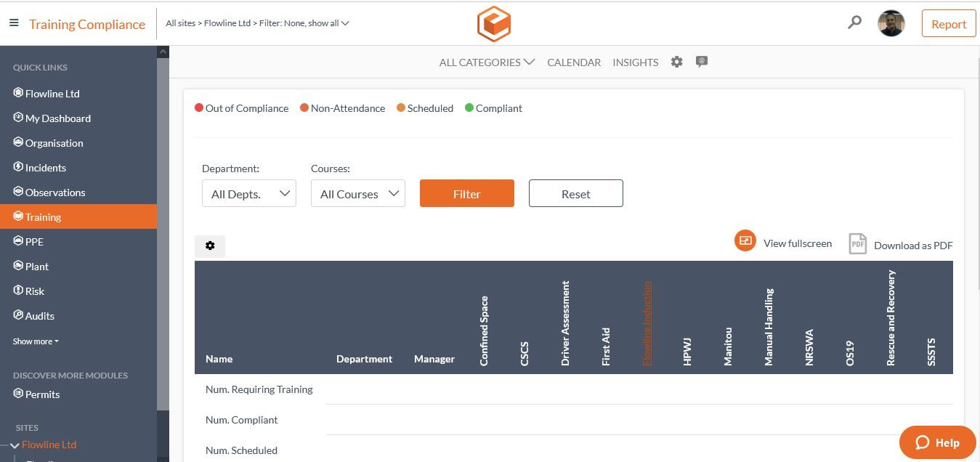The height and width of the screenshot is (462, 980).
Task: Open the Courses All Courses dropdown
Action: pos(358,193)
